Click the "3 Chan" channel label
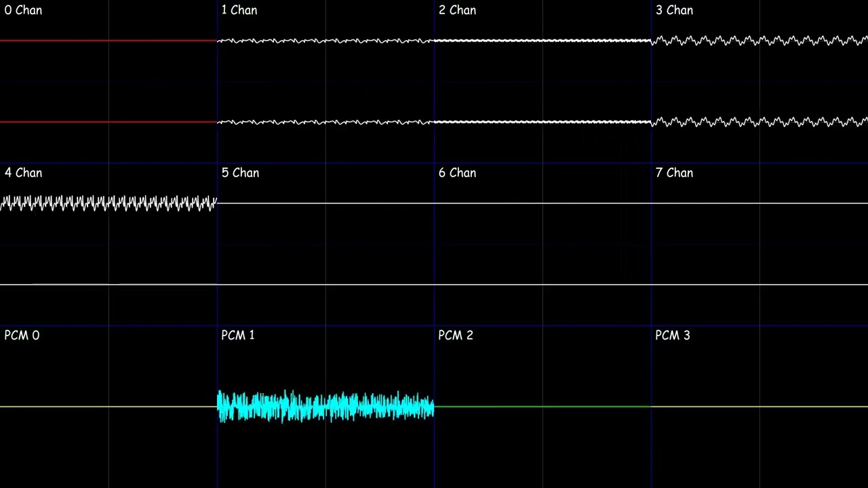Viewport: 868px width, 488px height. click(674, 10)
